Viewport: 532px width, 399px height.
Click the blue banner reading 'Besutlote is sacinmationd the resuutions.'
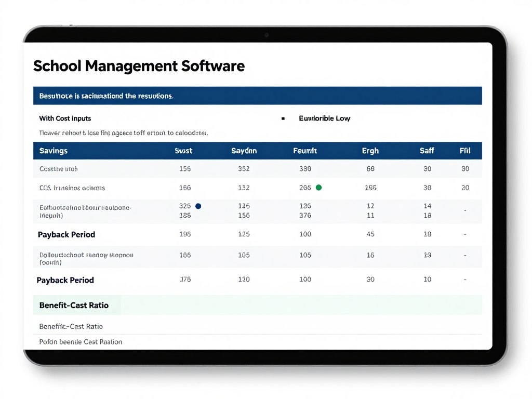[258, 96]
